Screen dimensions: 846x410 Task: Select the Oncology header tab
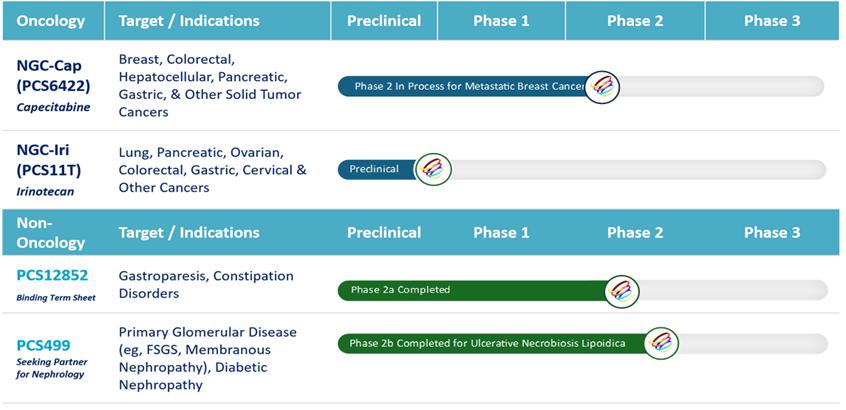coord(51,21)
